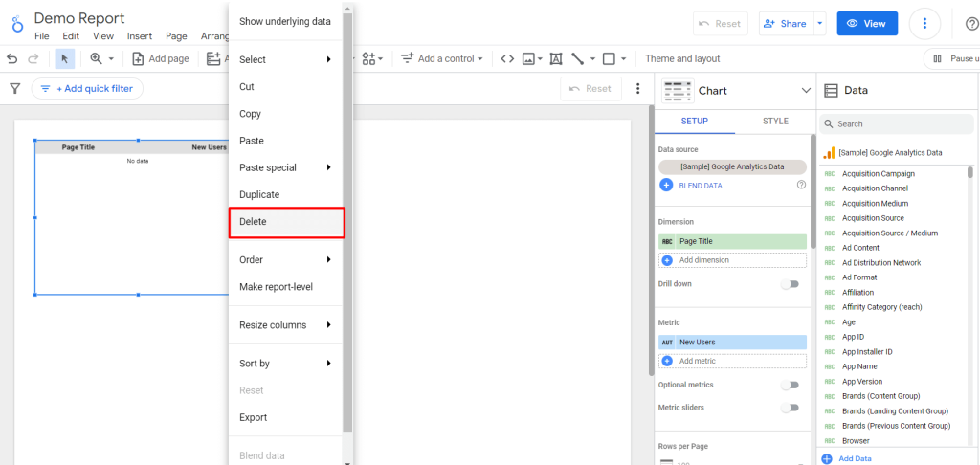Select the line drawing tool
Image resolution: width=980 pixels, height=465 pixels.
577,58
